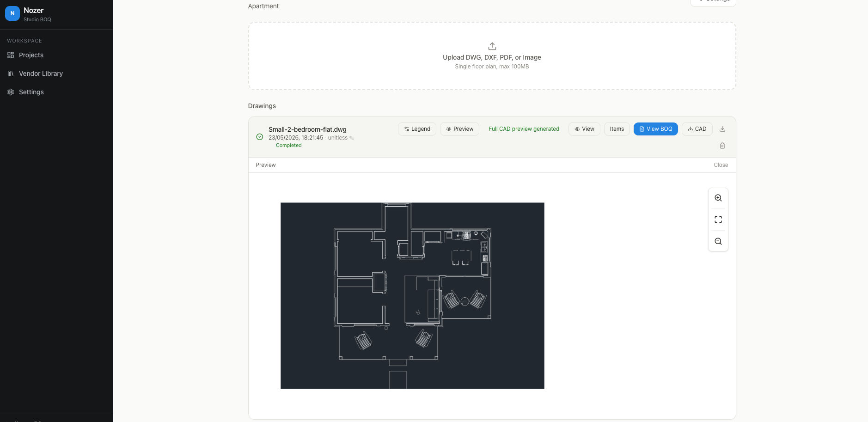Click the 23/05/2026, 18:21:45 timestamp

coord(296,138)
